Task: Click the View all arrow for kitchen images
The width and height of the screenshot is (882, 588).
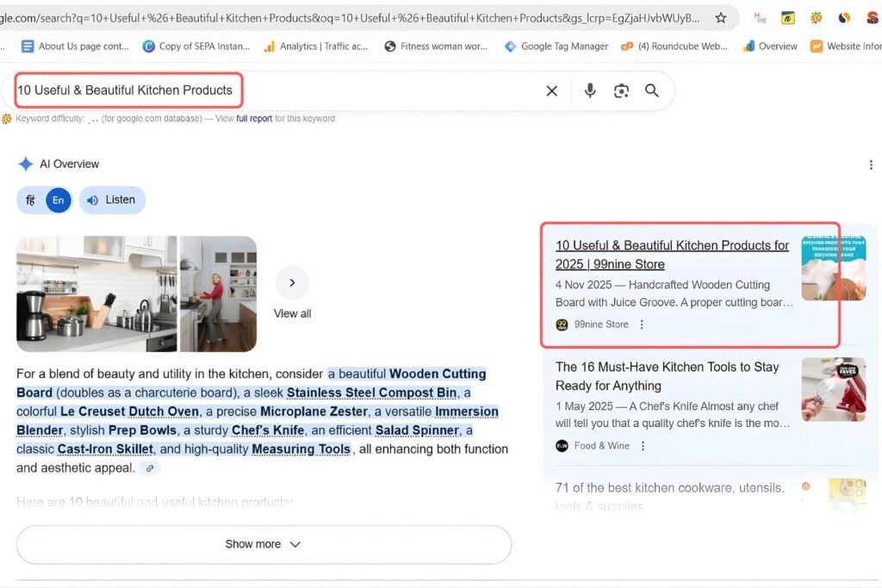Action: [x=292, y=282]
